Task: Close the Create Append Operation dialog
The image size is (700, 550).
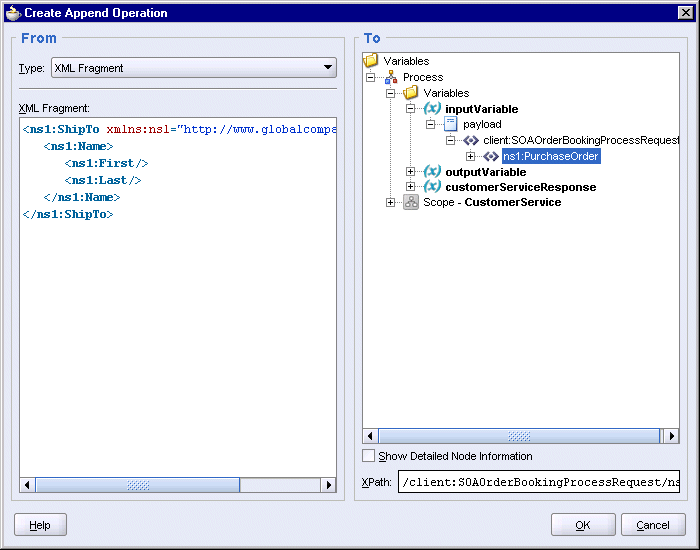Action: point(685,12)
